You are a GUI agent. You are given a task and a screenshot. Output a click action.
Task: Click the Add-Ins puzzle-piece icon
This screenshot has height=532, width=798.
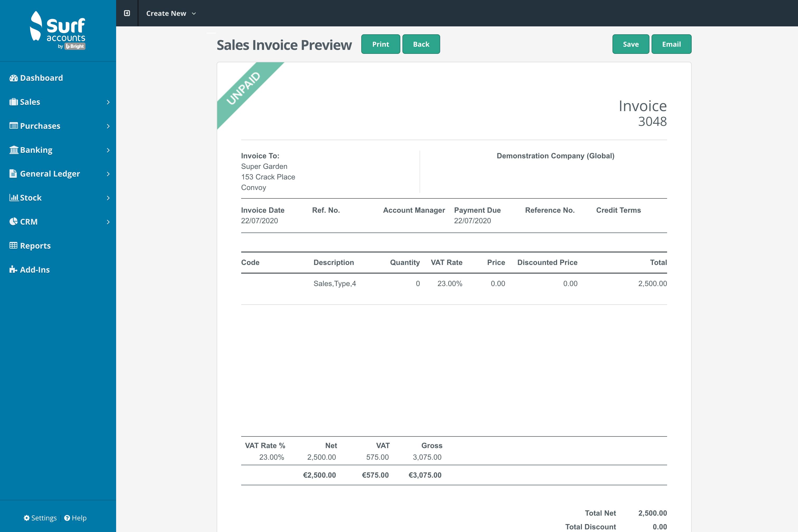(x=13, y=269)
